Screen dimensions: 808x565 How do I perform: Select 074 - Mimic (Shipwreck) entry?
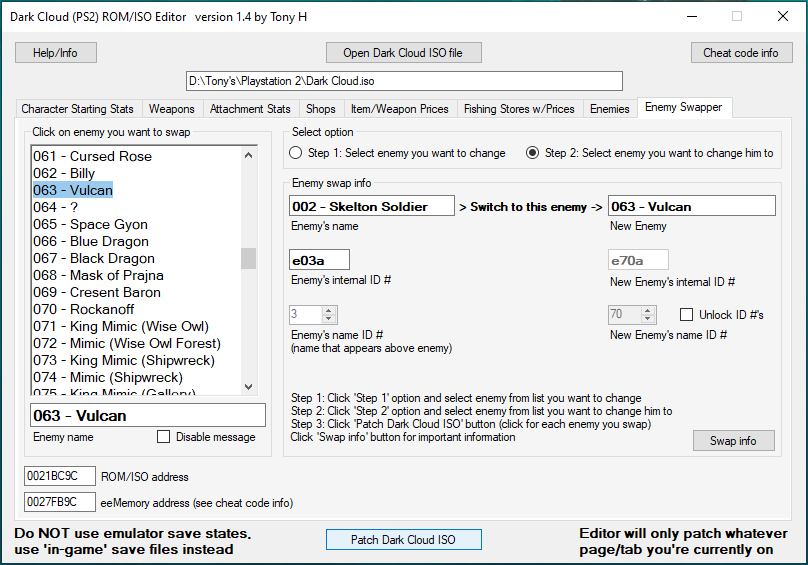click(x=136, y=377)
